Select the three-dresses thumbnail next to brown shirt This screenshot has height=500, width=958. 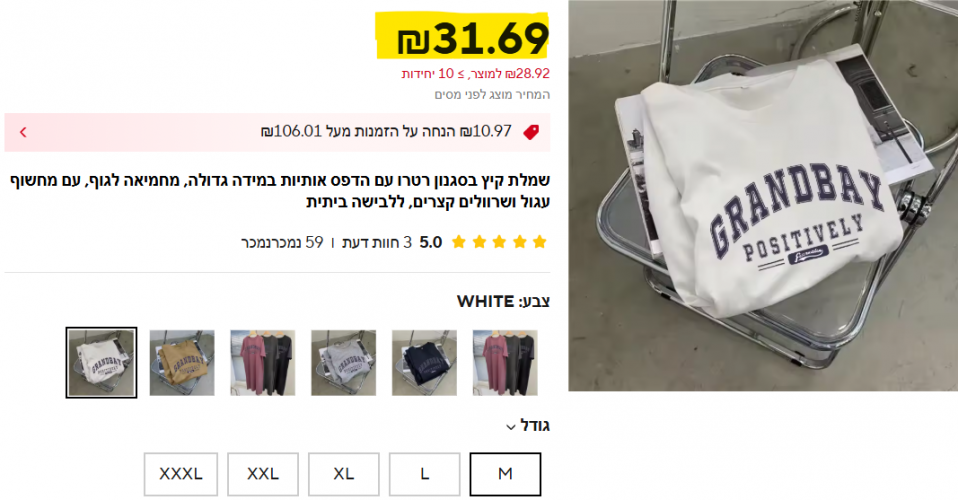tap(263, 362)
